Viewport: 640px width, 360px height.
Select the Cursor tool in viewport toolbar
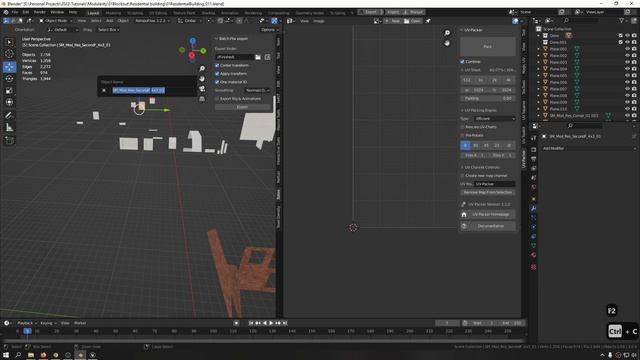(x=9, y=54)
